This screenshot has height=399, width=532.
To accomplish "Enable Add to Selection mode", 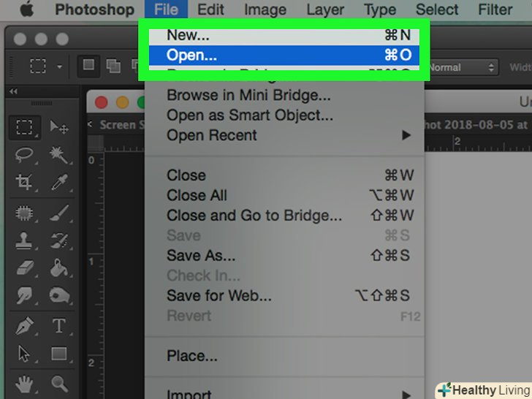I will (x=113, y=66).
